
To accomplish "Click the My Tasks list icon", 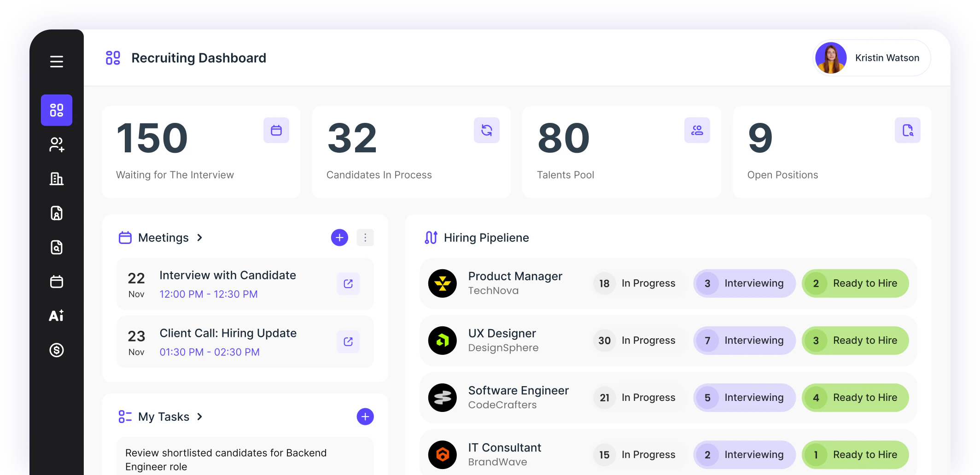I will point(125,417).
